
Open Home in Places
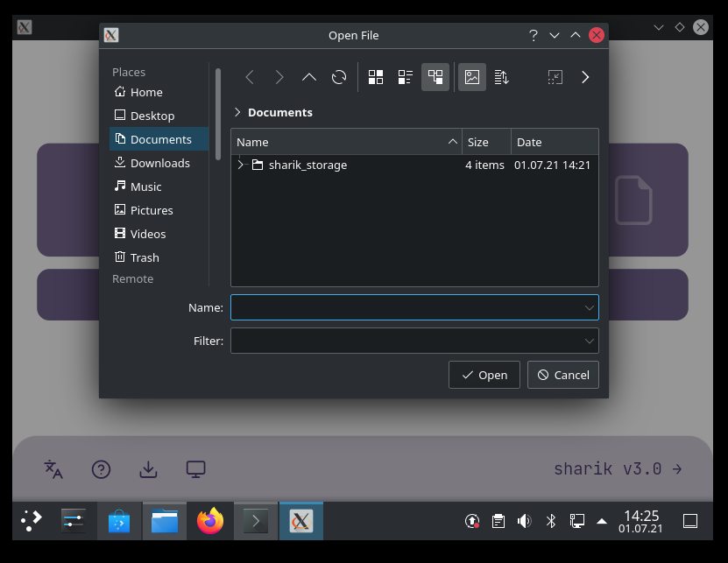click(159, 92)
